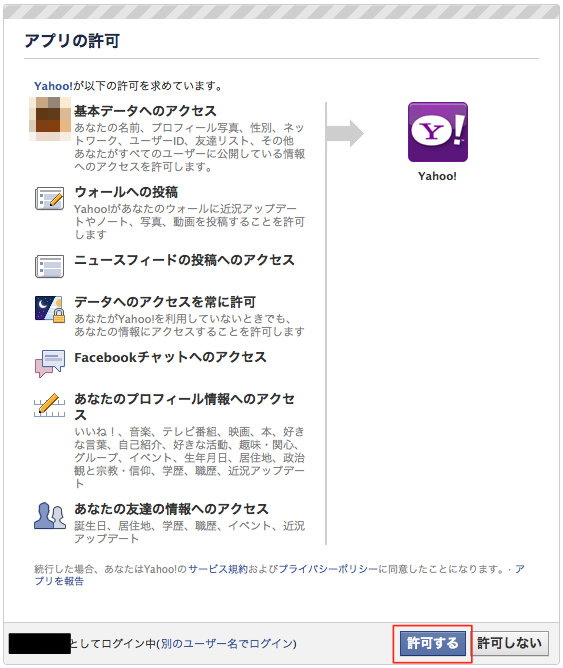Viewport: 563px width, 668px height.
Task: Click the Facebookチャットへのアクセス heading
Action: (x=170, y=357)
